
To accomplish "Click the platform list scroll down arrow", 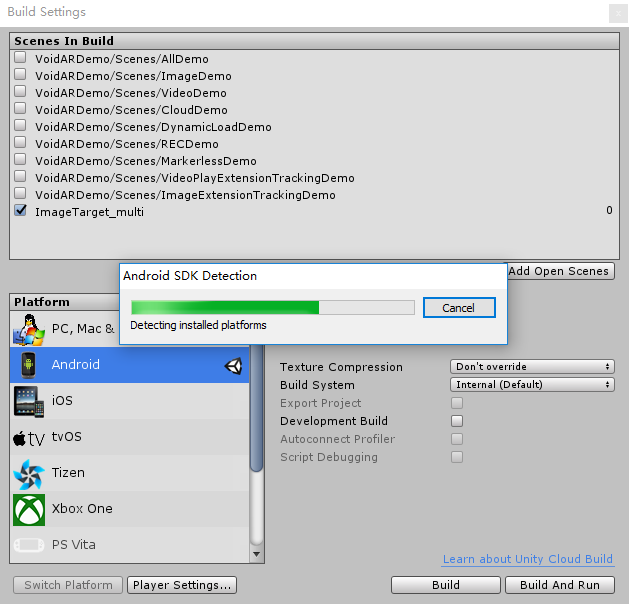I will pos(256,554).
